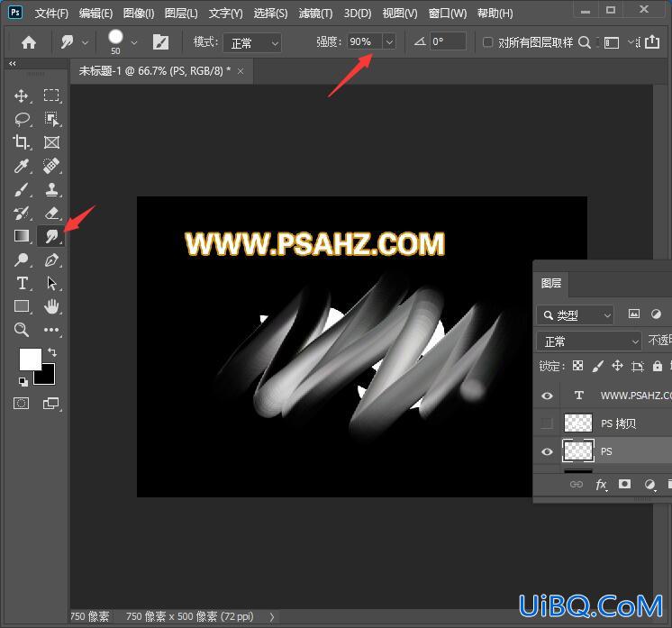Toggle Quick Mask mode
Image resolution: width=672 pixels, height=628 pixels.
click(21, 404)
